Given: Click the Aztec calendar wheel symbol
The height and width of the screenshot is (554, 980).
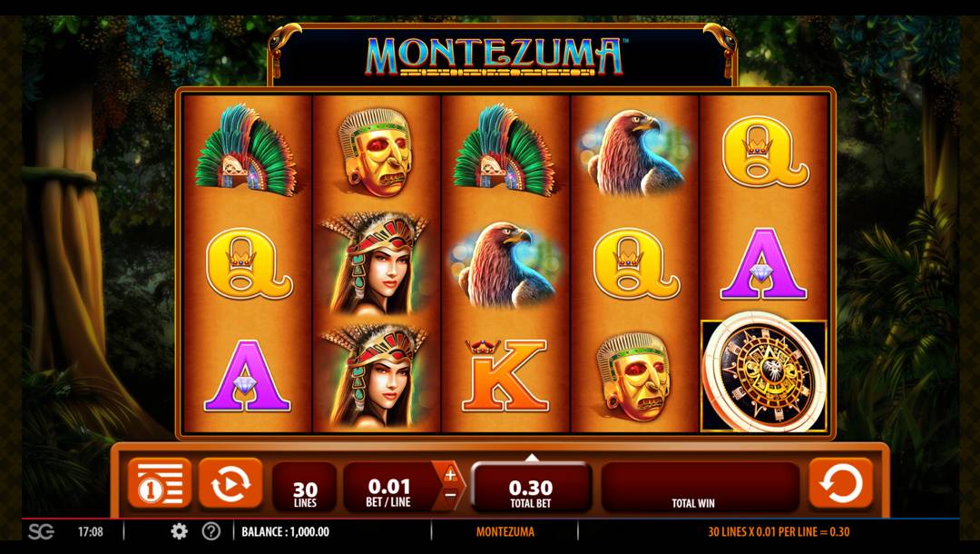Looking at the screenshot, I should (x=764, y=376).
